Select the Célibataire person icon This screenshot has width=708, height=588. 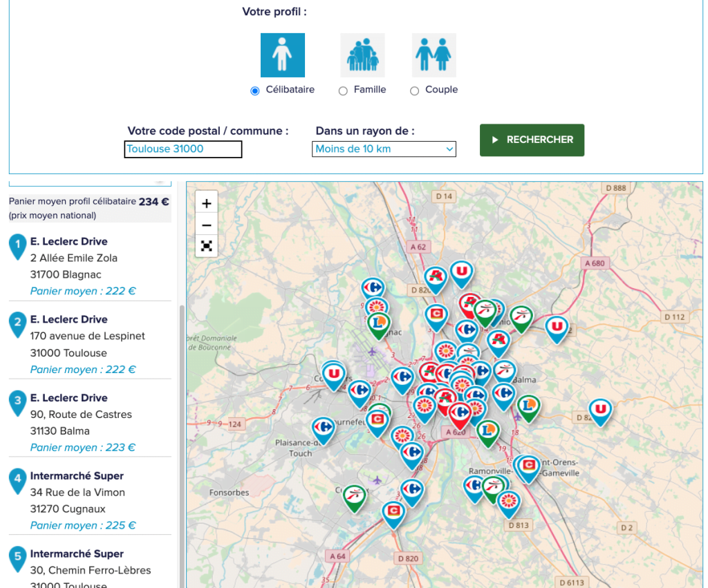pyautogui.click(x=283, y=55)
